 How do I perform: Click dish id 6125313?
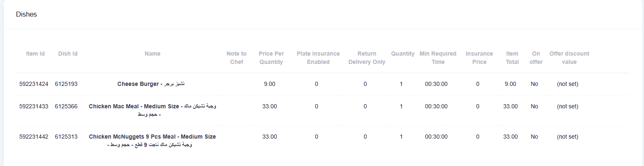(x=66, y=137)
